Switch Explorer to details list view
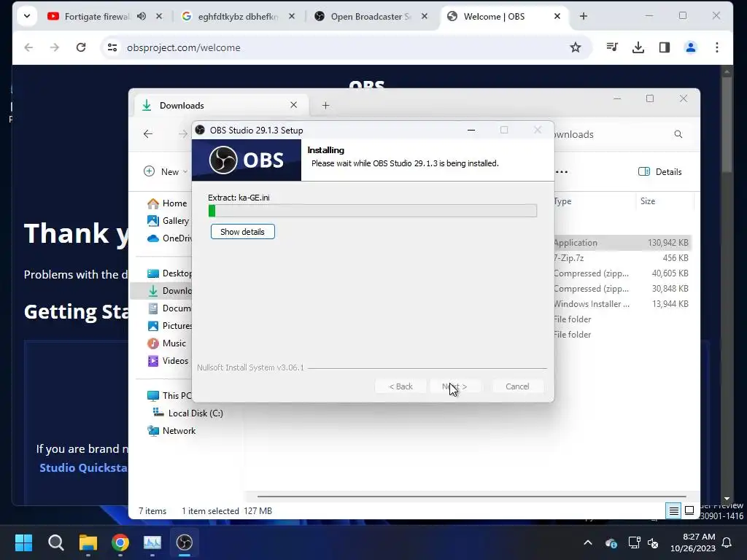This screenshot has height=560, width=747. 673,511
